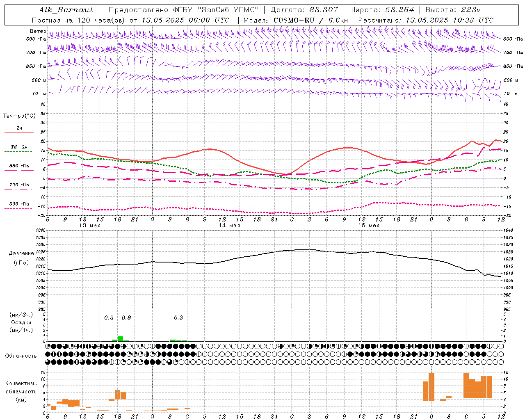This screenshot has width=525, height=420.
Task: Click the Alk_Barnaul station title
Action: (66, 10)
